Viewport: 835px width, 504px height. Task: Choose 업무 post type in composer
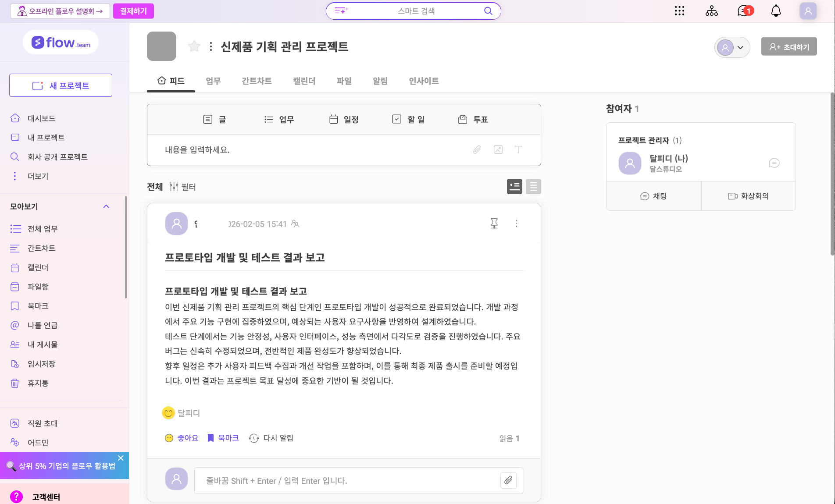tap(279, 119)
